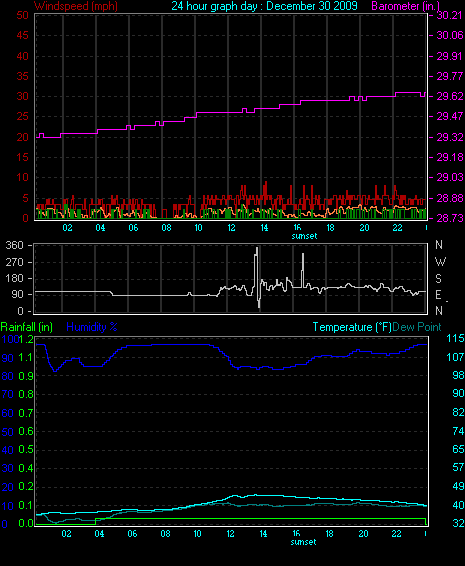465x566 pixels.
Task: Click the 270 degree wind direction value
Action: coord(14,262)
